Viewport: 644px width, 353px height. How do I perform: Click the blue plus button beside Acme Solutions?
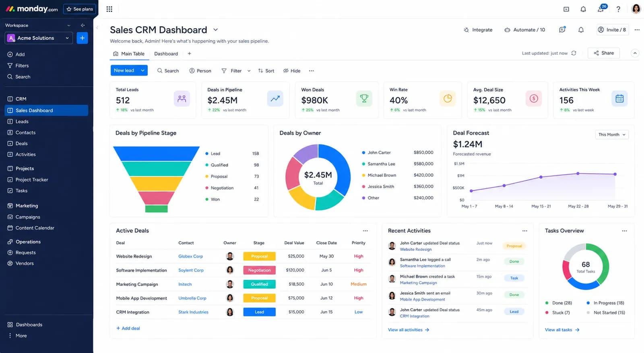click(82, 38)
